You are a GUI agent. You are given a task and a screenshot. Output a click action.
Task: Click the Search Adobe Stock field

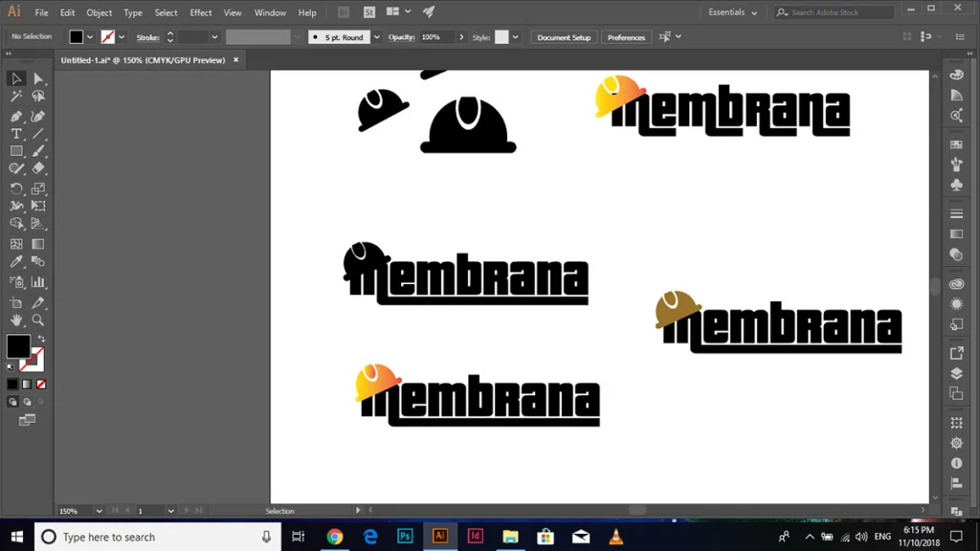tap(834, 12)
